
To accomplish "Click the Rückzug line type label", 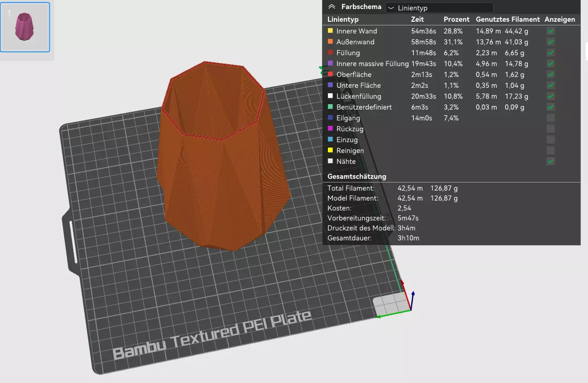I will 350,129.
